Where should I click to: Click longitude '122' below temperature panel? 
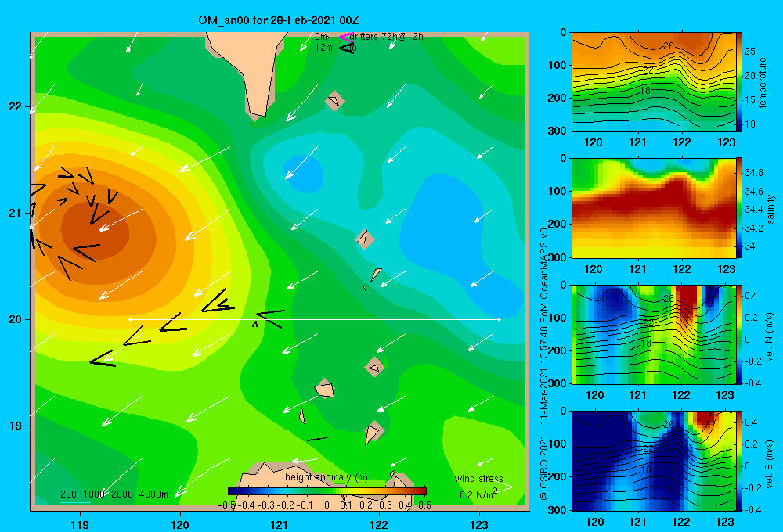pyautogui.click(x=682, y=142)
